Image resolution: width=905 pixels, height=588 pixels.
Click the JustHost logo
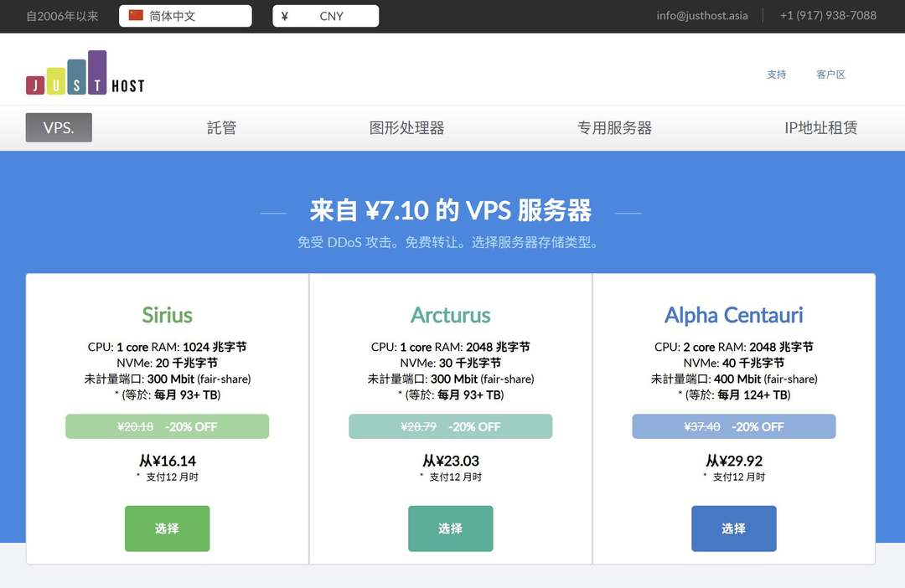[85, 73]
